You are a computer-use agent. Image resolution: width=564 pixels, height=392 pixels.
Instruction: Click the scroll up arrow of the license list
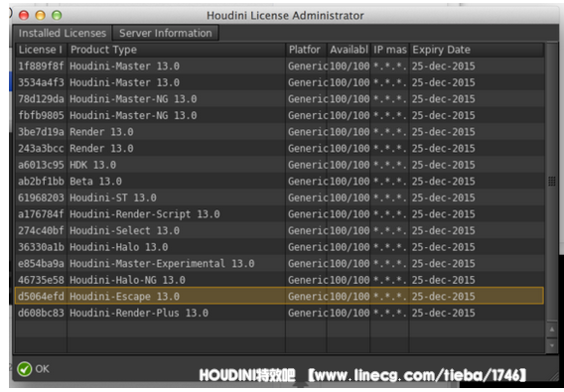(552, 329)
